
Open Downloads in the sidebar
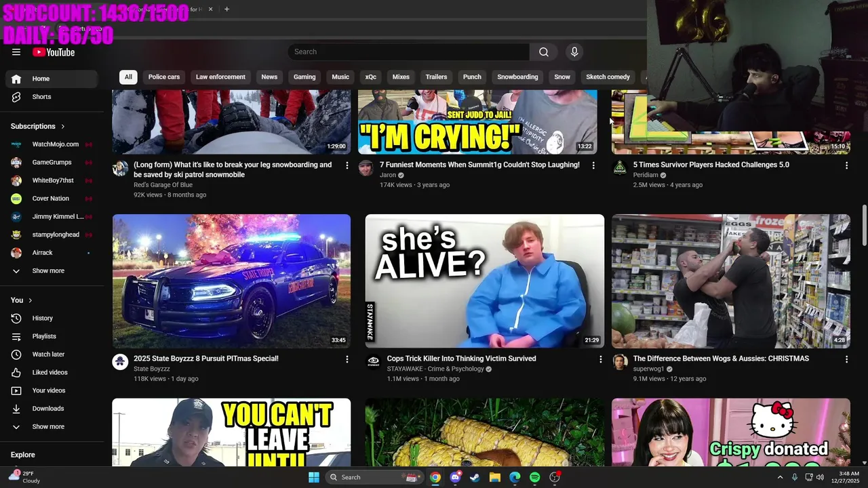coord(52,409)
